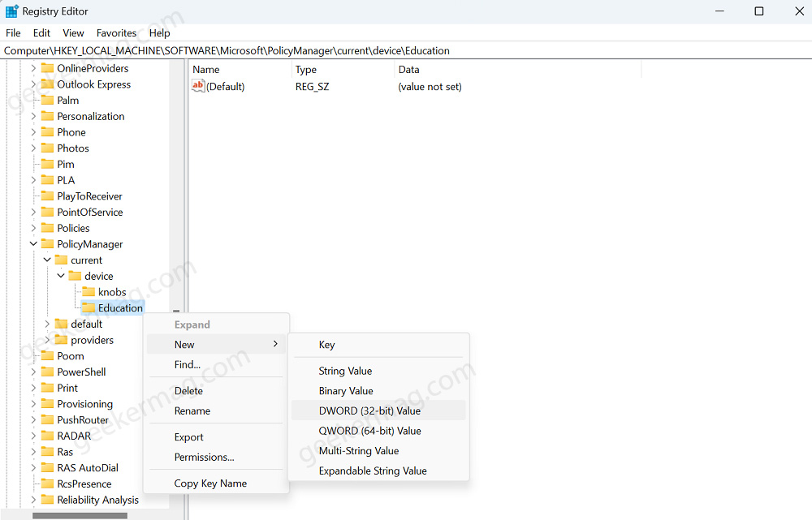Image resolution: width=812 pixels, height=520 pixels.
Task: Click the RcsPresence folder icon
Action: pos(48,483)
